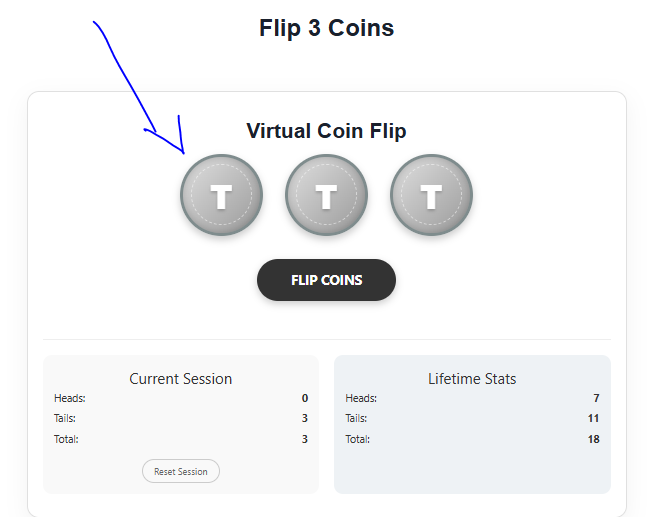The height and width of the screenshot is (517, 664).
Task: Click the rightmost tails coin
Action: (431, 196)
